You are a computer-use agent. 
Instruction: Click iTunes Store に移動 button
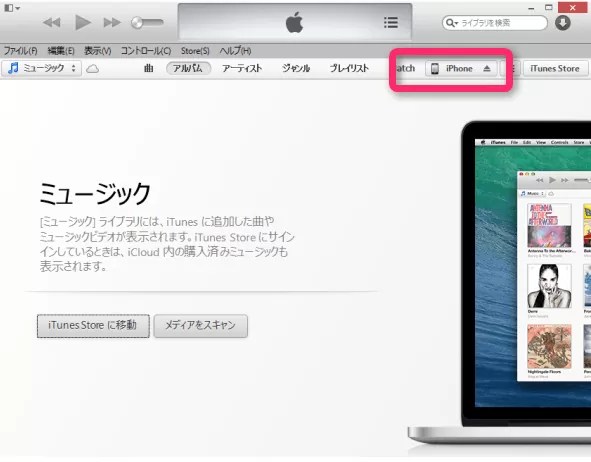(x=93, y=326)
